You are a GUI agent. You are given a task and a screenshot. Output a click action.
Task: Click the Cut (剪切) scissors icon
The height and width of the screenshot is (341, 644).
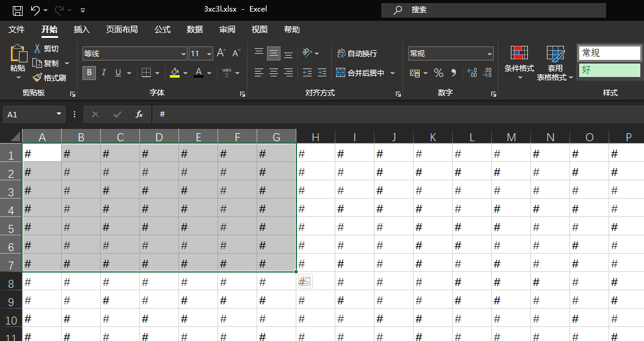37,49
